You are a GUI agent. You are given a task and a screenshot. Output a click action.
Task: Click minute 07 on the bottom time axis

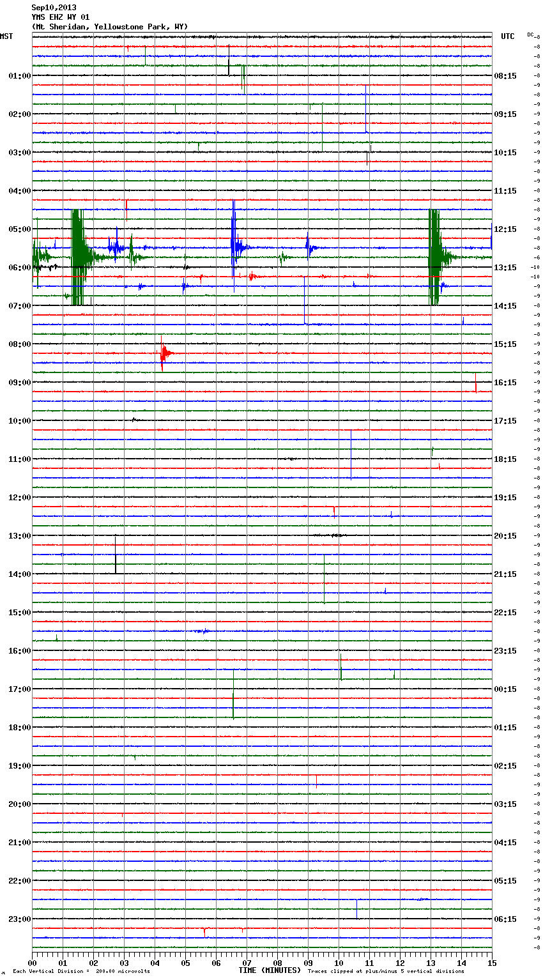tap(247, 963)
